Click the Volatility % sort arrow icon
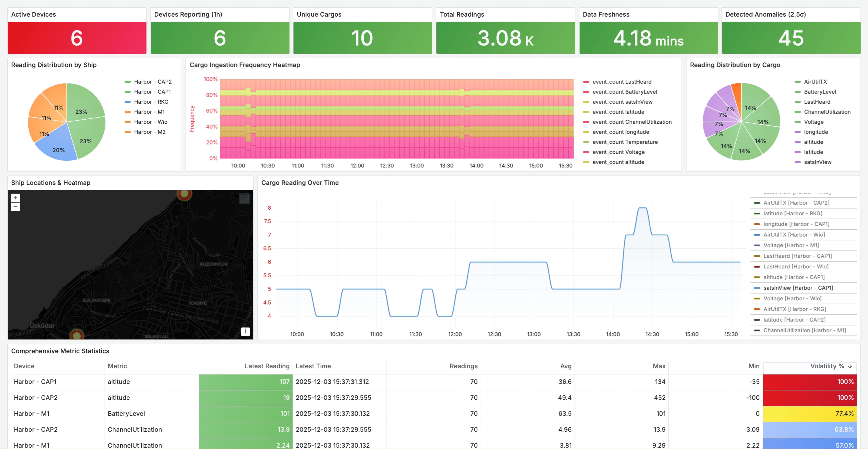Viewport: 868px width, 449px height. click(850, 366)
